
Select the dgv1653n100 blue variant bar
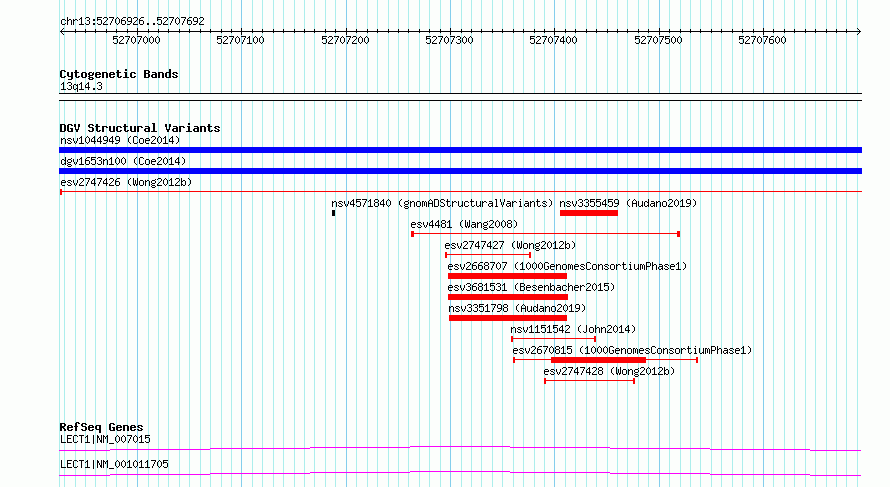(460, 171)
